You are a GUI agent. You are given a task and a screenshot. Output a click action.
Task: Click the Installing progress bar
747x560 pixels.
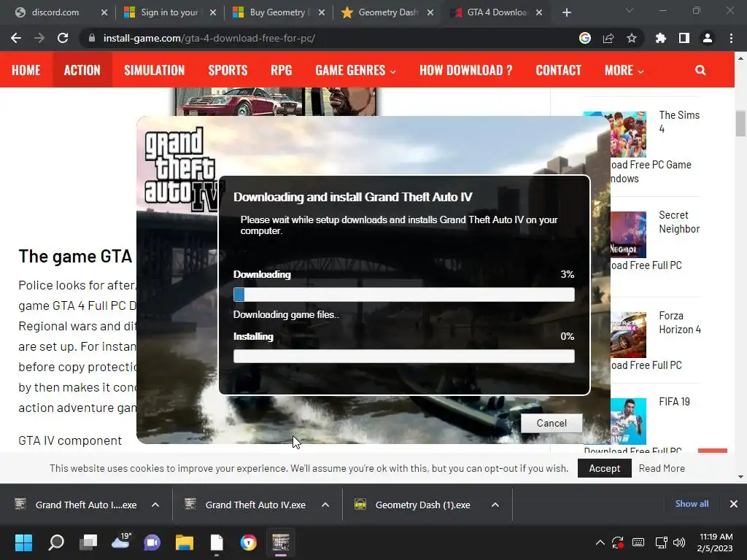pyautogui.click(x=404, y=356)
